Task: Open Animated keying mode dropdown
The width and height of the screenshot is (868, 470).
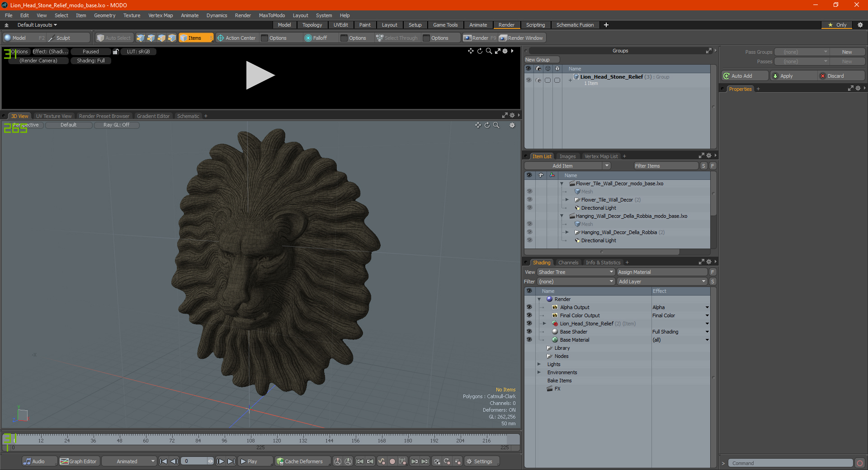Action: point(129,461)
